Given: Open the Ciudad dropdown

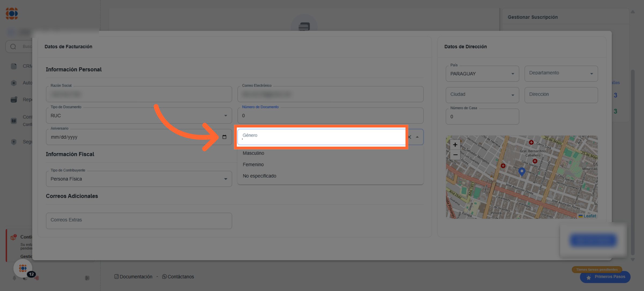Looking at the screenshot, I should click(x=513, y=95).
